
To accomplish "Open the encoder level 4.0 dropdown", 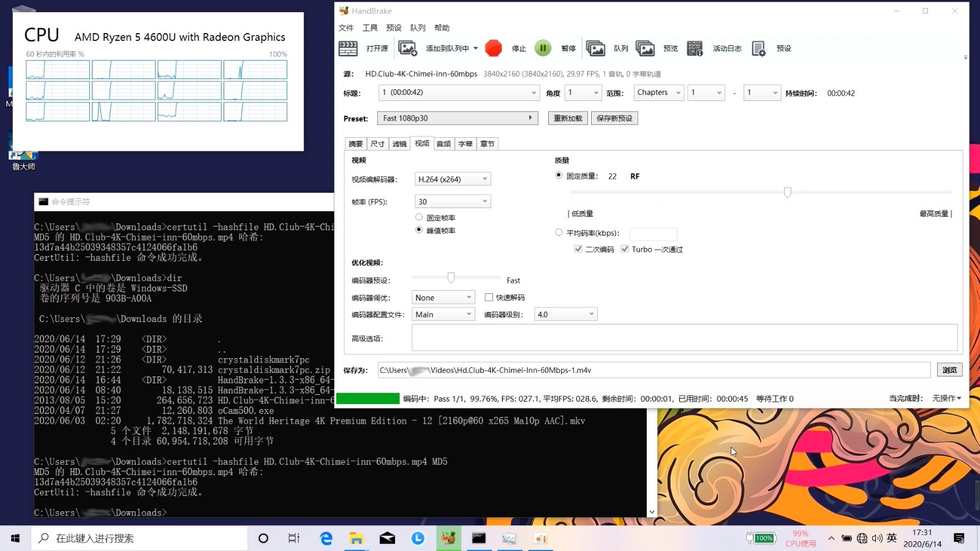I will [565, 315].
